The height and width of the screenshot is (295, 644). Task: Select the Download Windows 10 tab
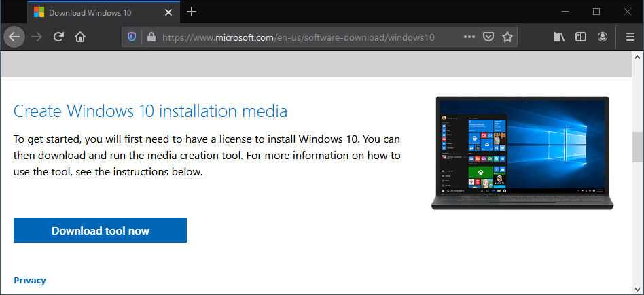103,12
